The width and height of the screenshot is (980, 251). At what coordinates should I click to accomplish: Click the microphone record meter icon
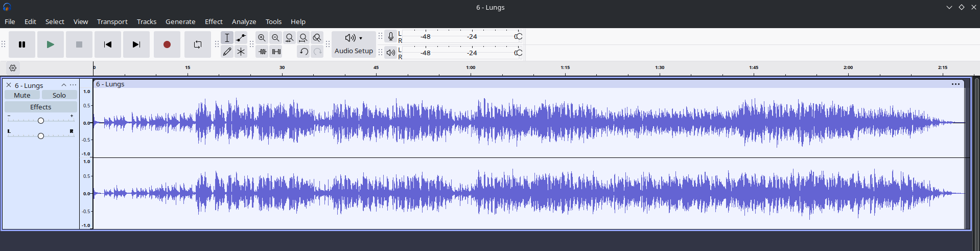coord(391,37)
